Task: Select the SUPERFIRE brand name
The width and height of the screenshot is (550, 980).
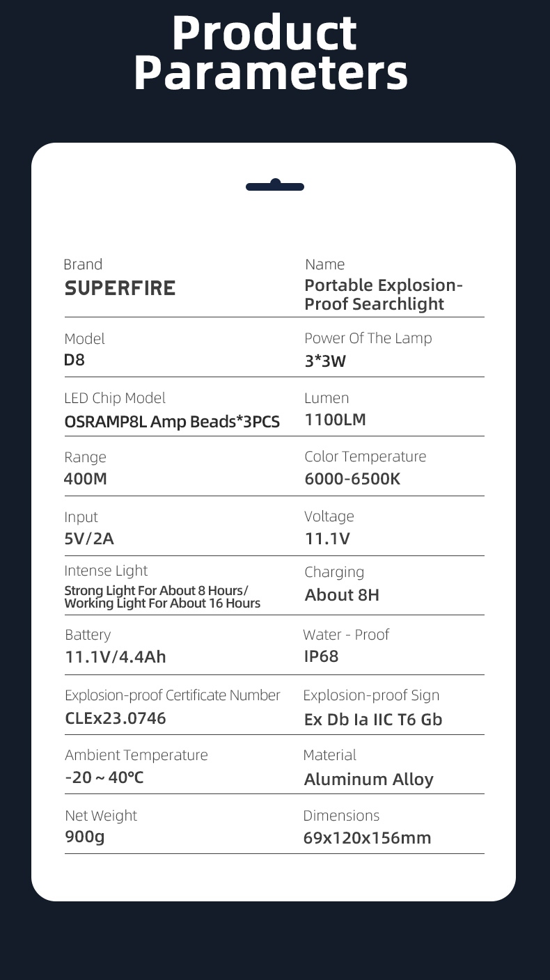Action: [x=120, y=288]
